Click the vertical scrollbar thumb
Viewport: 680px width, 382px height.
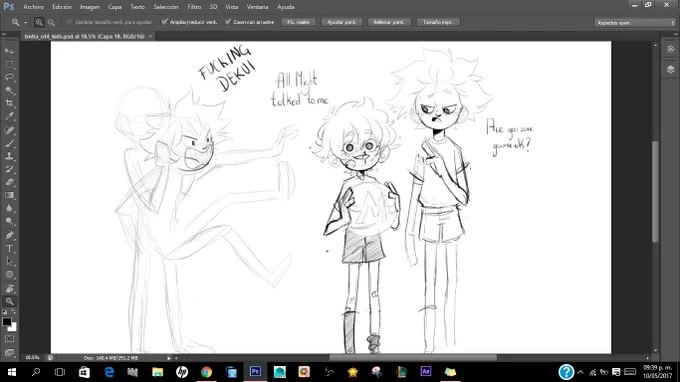pos(655,192)
